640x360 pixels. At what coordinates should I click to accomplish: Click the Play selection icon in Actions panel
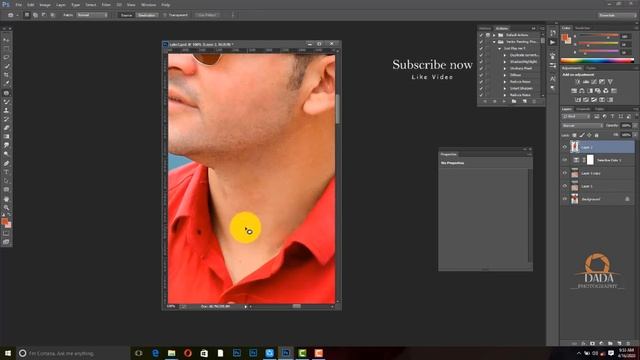point(504,101)
